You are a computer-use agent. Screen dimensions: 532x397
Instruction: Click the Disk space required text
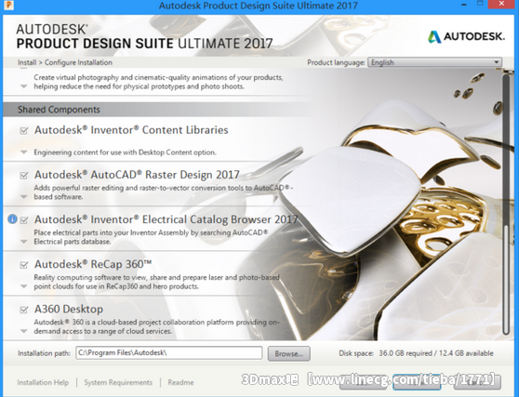(x=416, y=353)
